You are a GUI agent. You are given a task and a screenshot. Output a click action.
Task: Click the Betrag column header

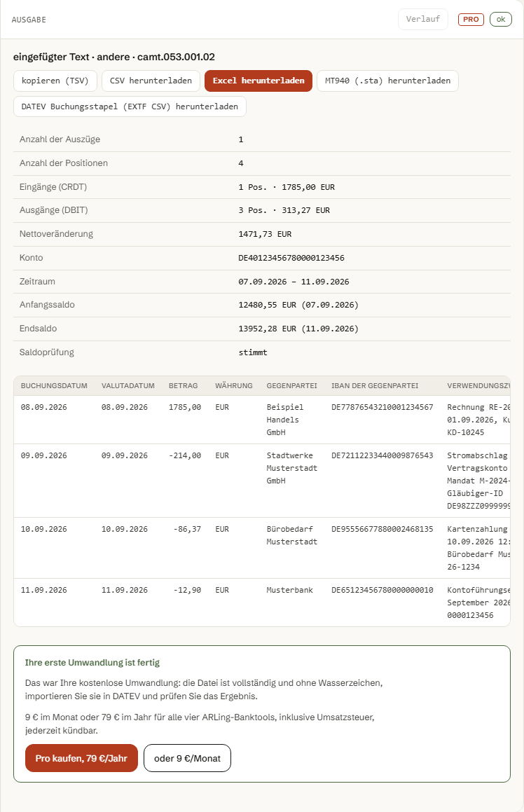point(184,386)
